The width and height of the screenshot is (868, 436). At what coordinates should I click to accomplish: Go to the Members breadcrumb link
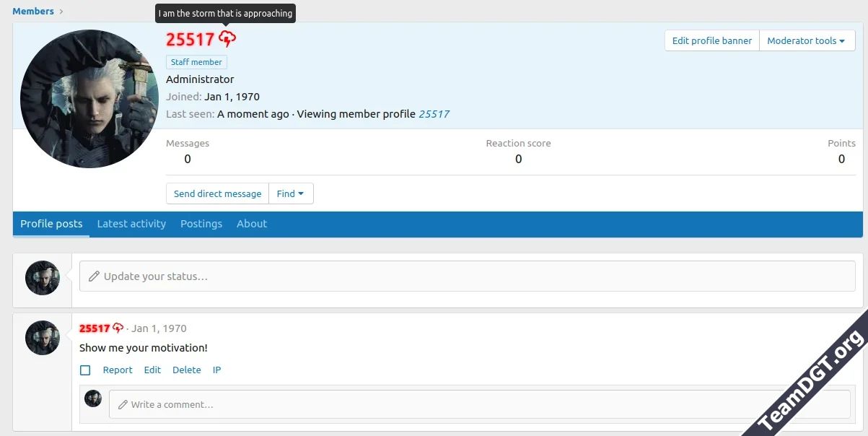(33, 11)
